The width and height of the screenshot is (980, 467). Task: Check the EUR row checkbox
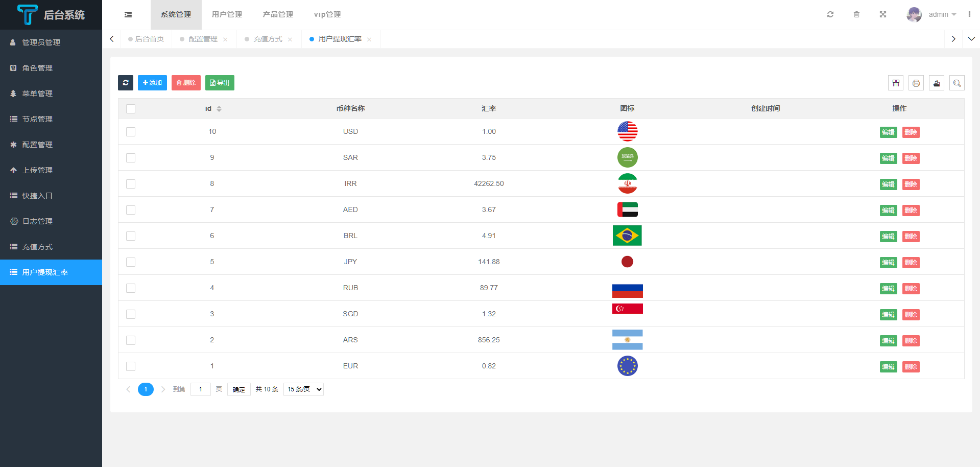tap(131, 366)
